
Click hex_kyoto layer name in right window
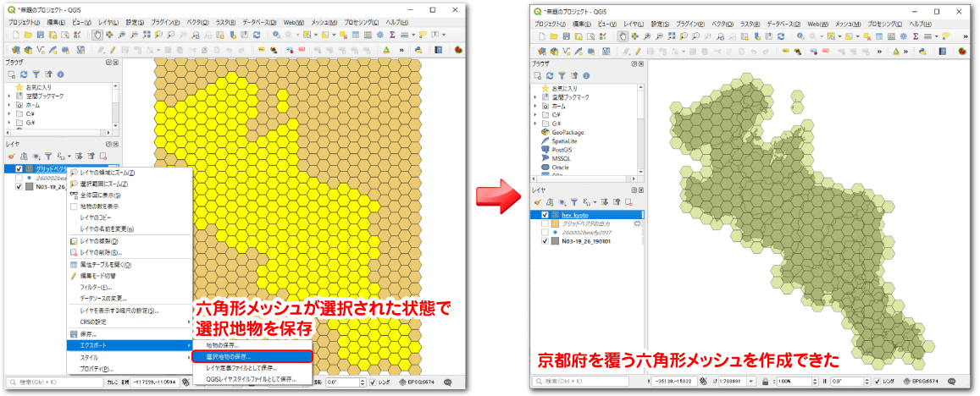click(x=575, y=215)
